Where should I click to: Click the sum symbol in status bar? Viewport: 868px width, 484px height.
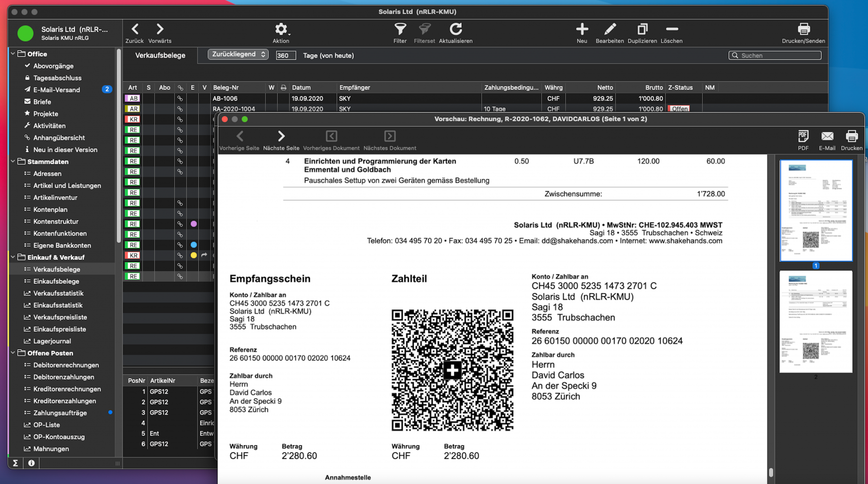[x=16, y=463]
